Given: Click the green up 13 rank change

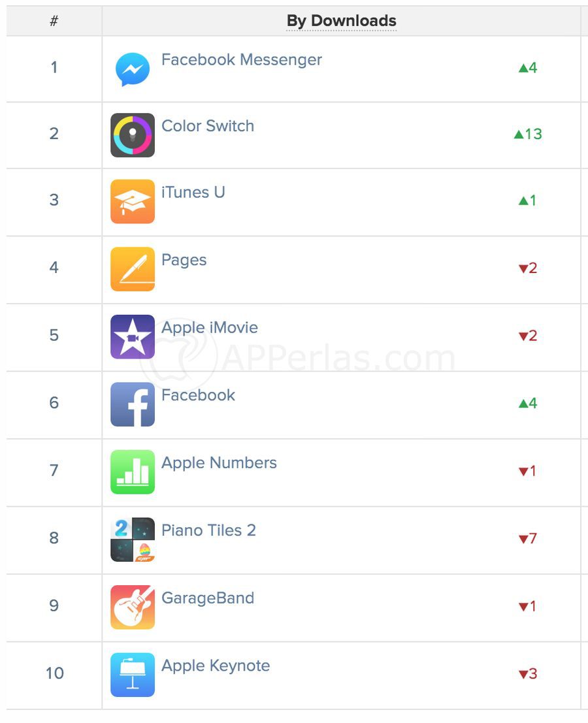Looking at the screenshot, I should tap(528, 134).
